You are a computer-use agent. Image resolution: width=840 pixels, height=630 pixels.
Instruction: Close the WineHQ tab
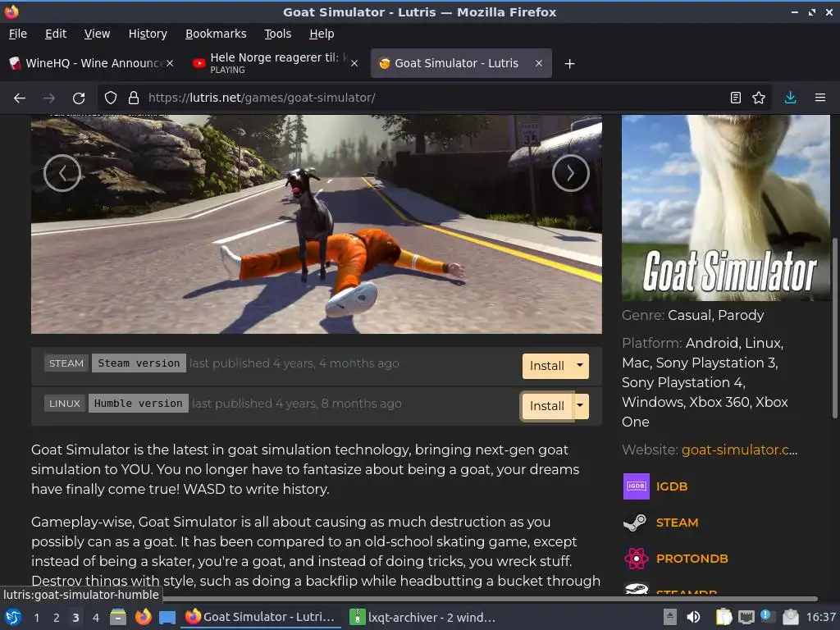point(169,63)
